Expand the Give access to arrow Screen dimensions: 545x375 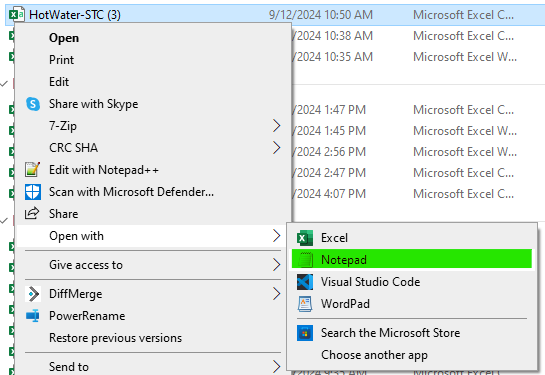pos(277,265)
